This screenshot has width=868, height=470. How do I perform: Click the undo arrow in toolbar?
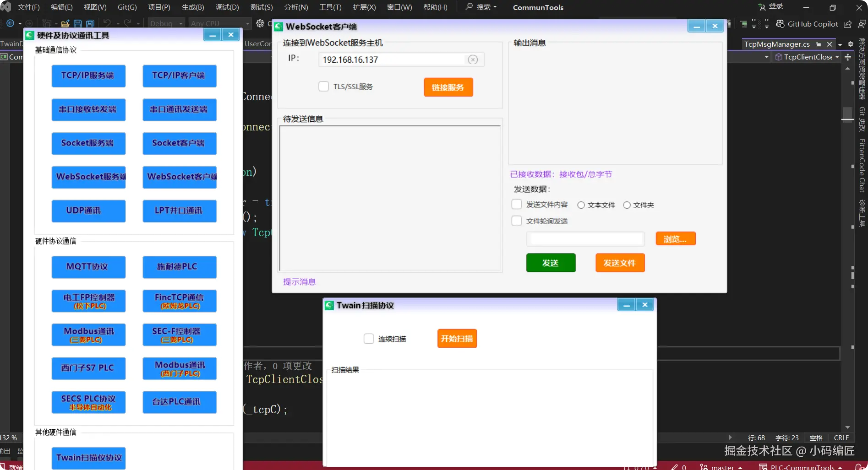(107, 23)
